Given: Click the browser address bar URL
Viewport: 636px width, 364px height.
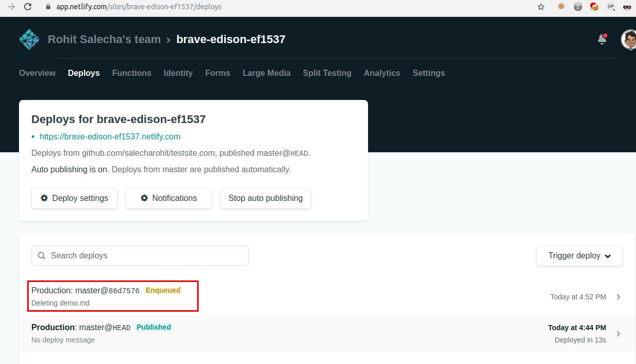Looking at the screenshot, I should (x=138, y=7).
